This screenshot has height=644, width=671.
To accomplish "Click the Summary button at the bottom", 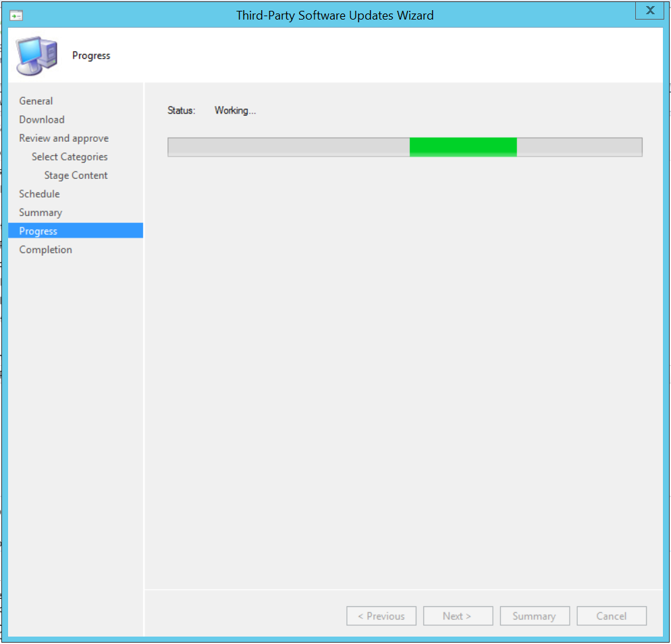I will (x=533, y=616).
